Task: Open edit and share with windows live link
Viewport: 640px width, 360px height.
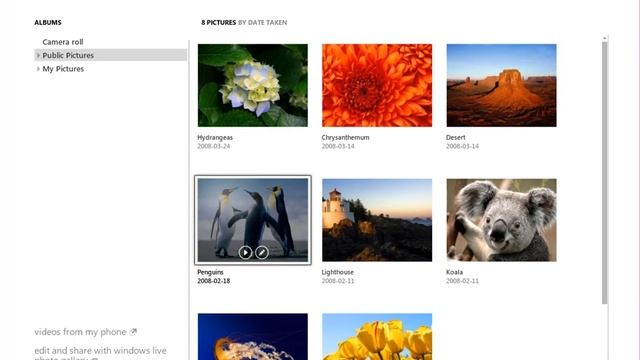Action: [100, 353]
